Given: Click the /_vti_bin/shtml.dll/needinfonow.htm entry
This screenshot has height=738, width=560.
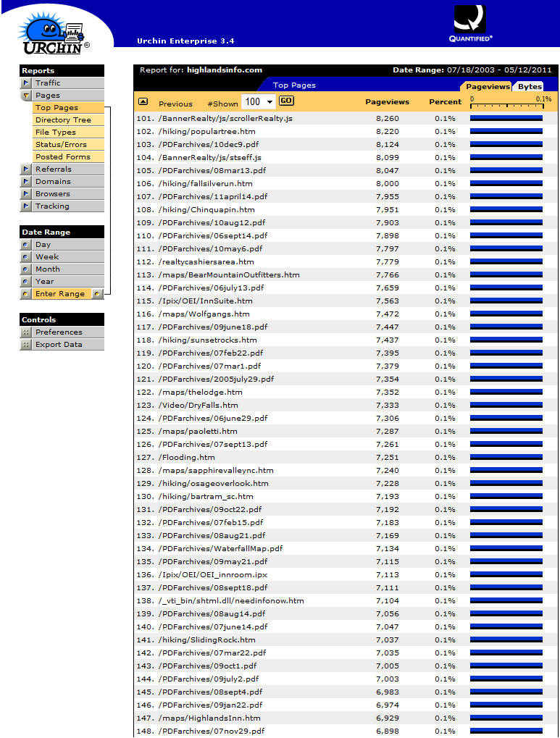Looking at the screenshot, I should tap(231, 600).
